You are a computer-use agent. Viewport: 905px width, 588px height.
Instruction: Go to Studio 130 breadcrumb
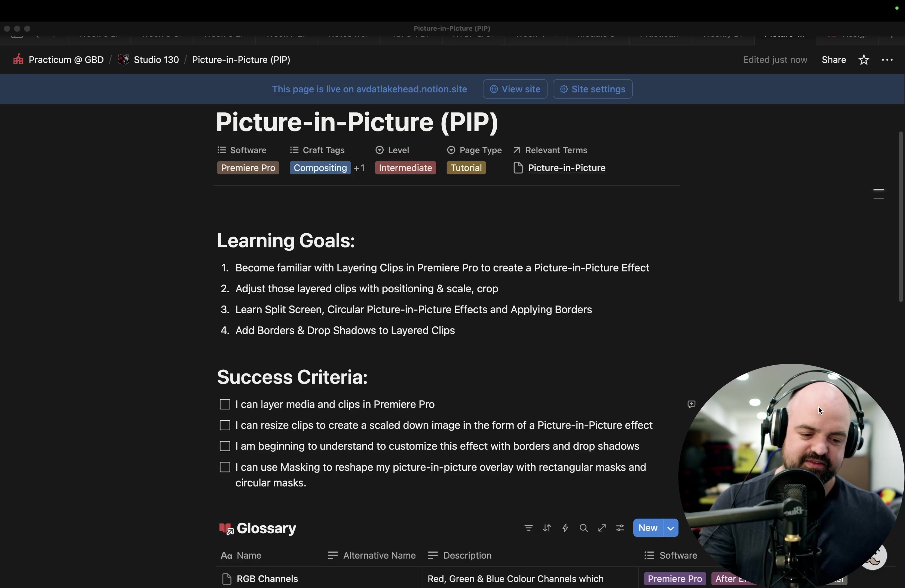[156, 60]
